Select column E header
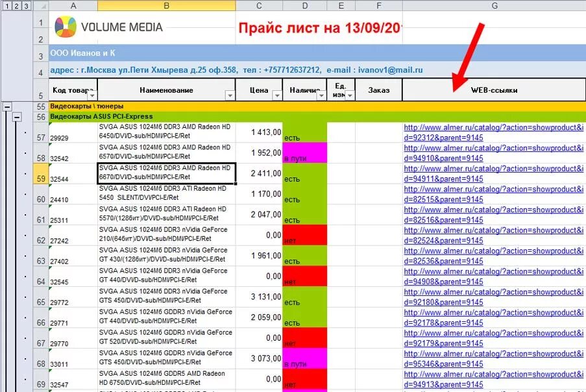 pos(341,6)
